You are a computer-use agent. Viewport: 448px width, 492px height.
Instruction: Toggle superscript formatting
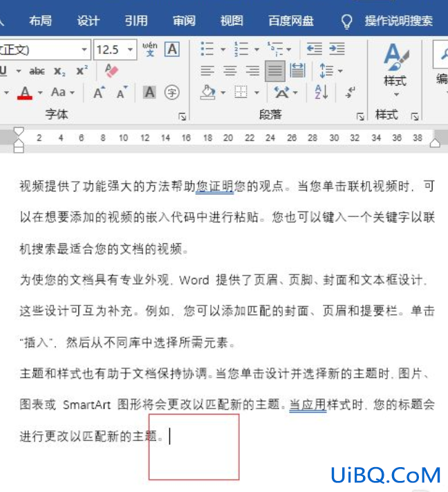click(82, 70)
